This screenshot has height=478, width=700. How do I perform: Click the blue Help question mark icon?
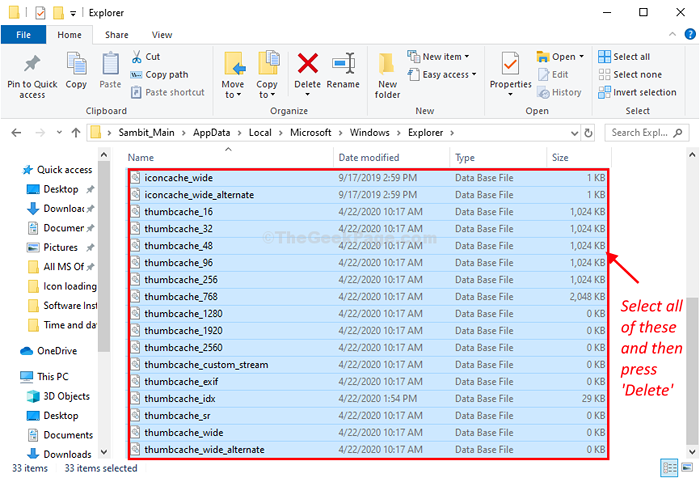click(690, 34)
